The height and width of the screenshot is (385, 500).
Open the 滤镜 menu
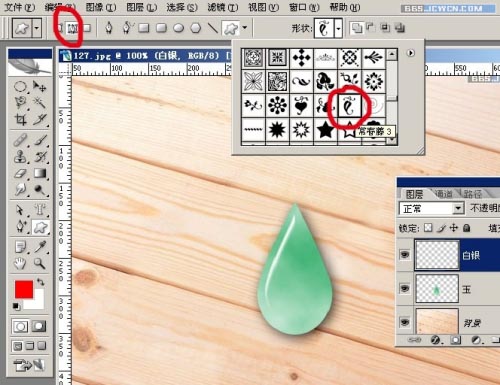coord(223,7)
